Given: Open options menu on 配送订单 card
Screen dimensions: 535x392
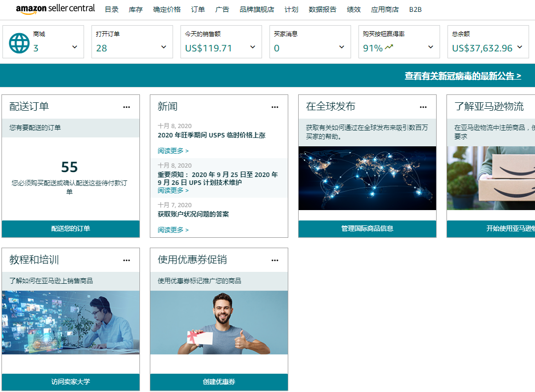Looking at the screenshot, I should (127, 107).
